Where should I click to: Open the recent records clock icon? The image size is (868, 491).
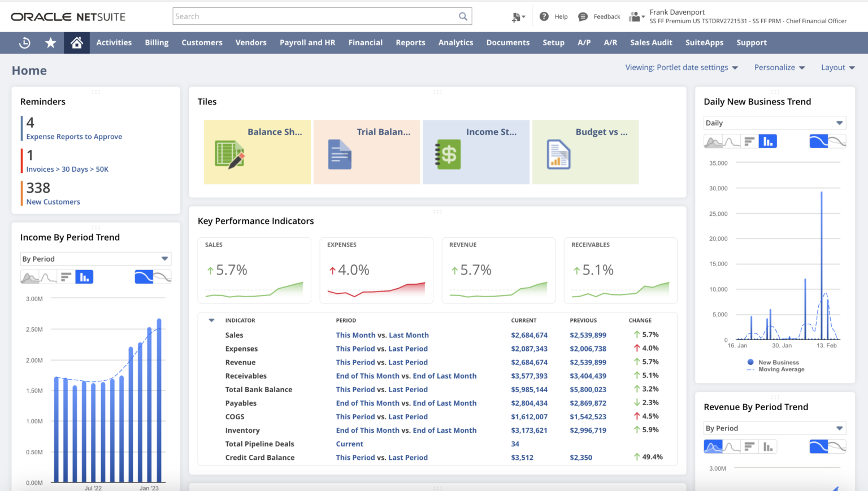coord(24,42)
